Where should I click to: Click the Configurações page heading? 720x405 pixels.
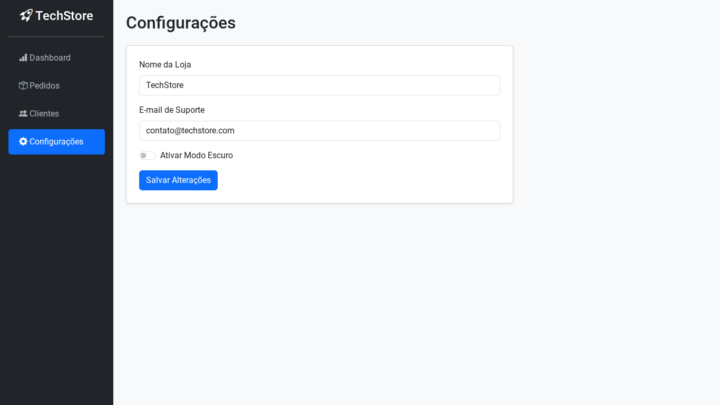[x=181, y=23]
